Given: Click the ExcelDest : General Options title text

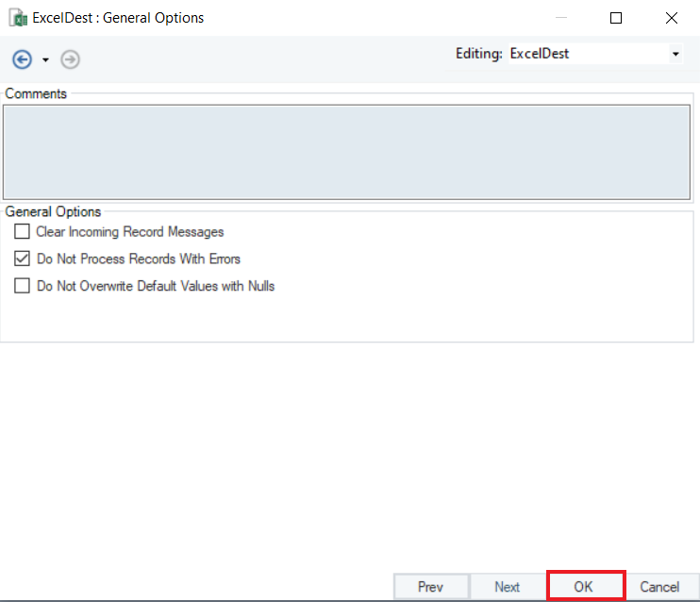Looking at the screenshot, I should (x=118, y=18).
